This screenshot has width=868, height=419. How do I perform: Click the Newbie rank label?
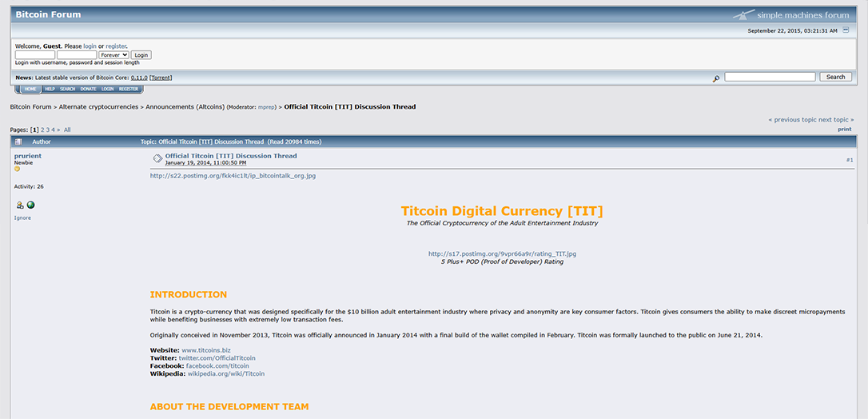coord(23,163)
